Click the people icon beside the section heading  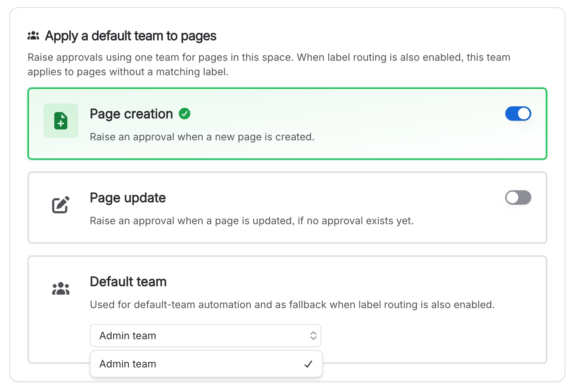tap(33, 36)
